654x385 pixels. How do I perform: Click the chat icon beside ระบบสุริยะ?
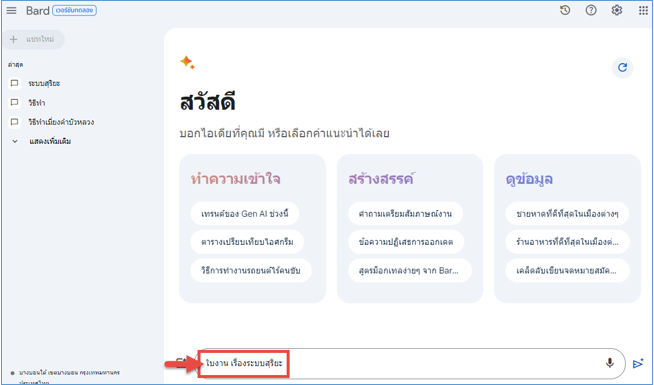[x=15, y=83]
